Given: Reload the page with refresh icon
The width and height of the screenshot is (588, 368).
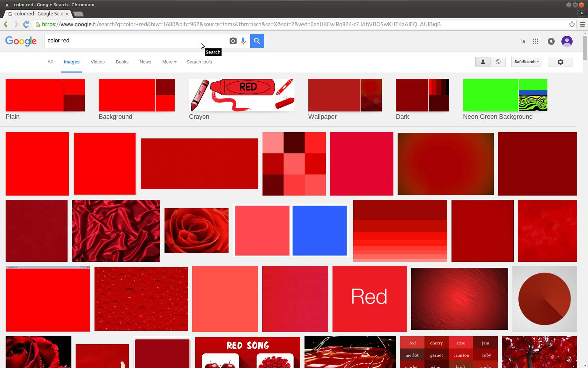Looking at the screenshot, I should (26, 24).
